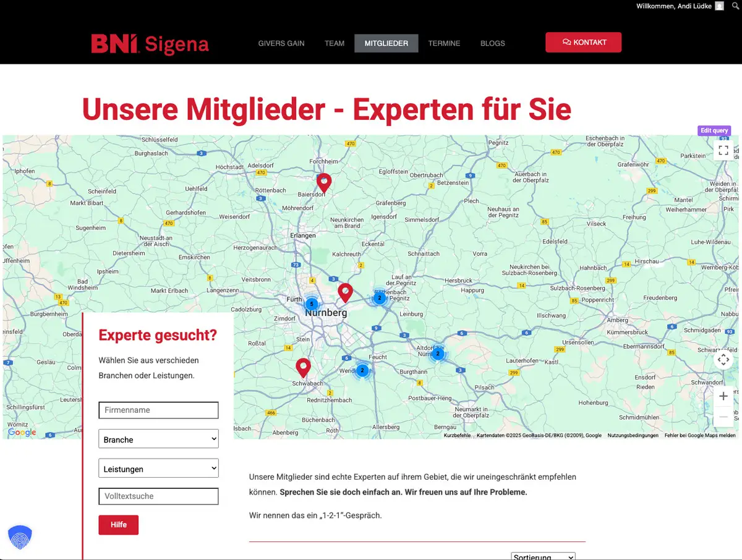Open the map camera controls
The image size is (742, 560).
click(723, 360)
